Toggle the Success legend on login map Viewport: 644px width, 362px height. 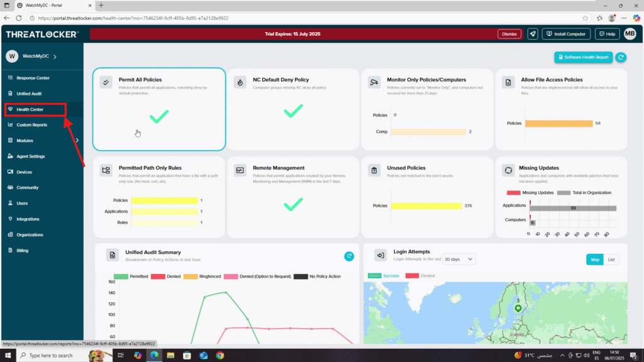383,276
